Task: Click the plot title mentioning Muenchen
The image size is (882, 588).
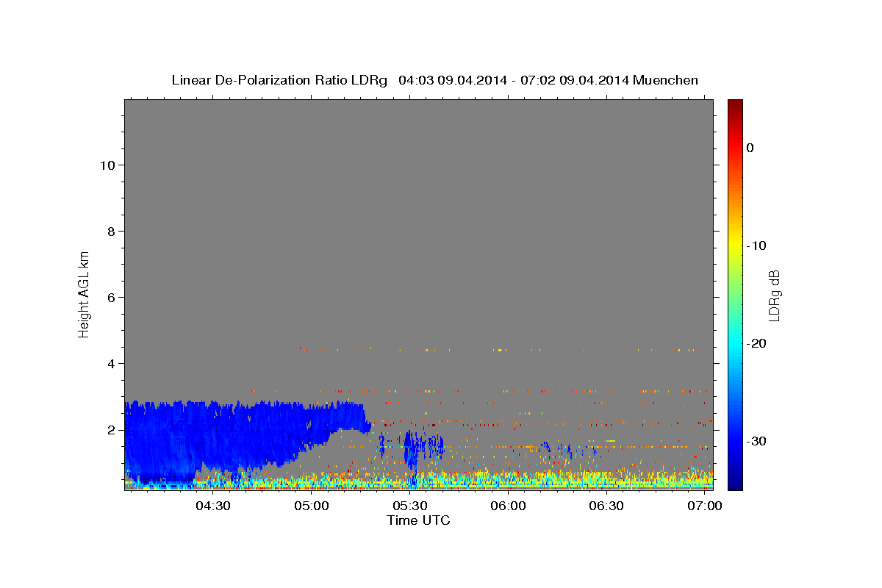Action: [x=434, y=80]
